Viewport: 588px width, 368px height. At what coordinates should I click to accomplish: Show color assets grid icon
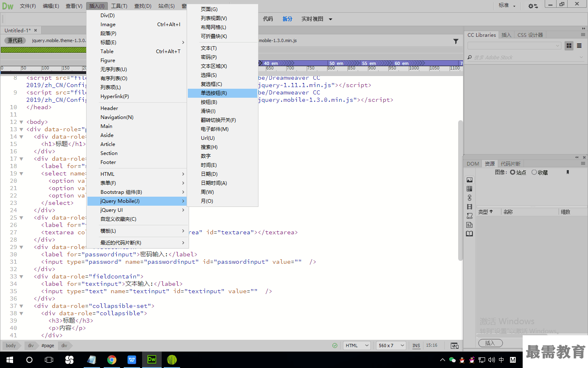[x=470, y=189]
